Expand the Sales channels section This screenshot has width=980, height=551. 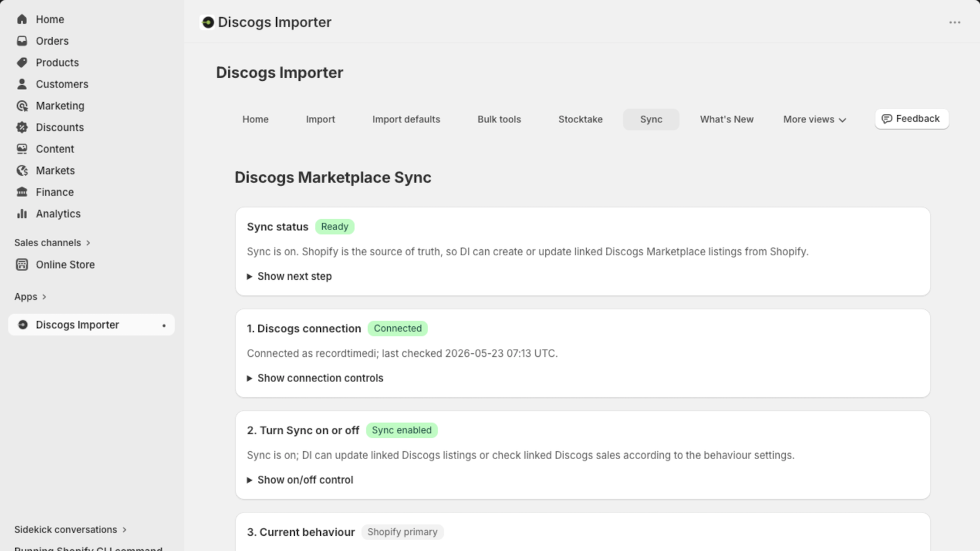(53, 243)
